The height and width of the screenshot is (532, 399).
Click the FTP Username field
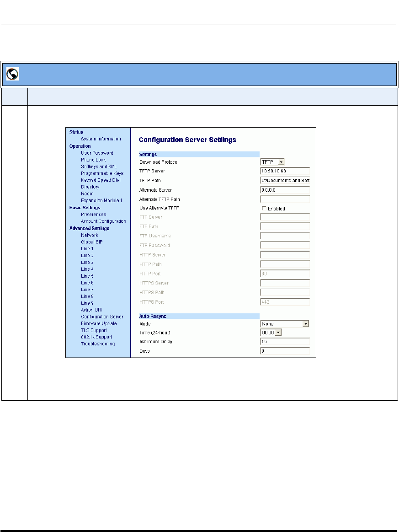[285, 236]
